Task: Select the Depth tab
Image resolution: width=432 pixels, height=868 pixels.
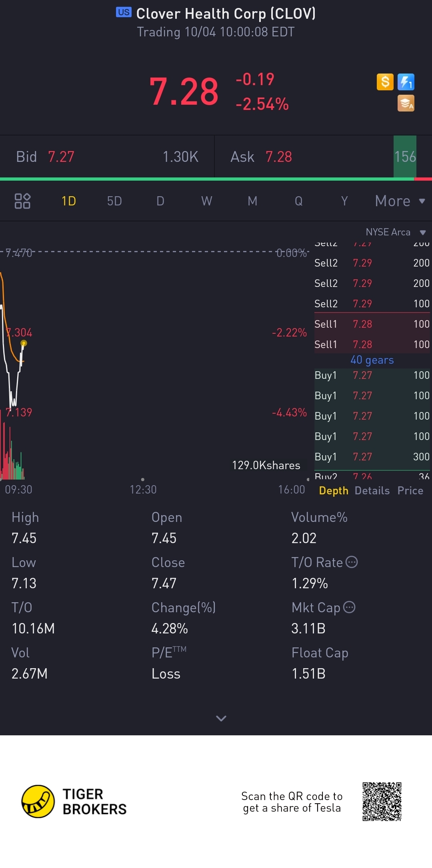Action: tap(334, 490)
